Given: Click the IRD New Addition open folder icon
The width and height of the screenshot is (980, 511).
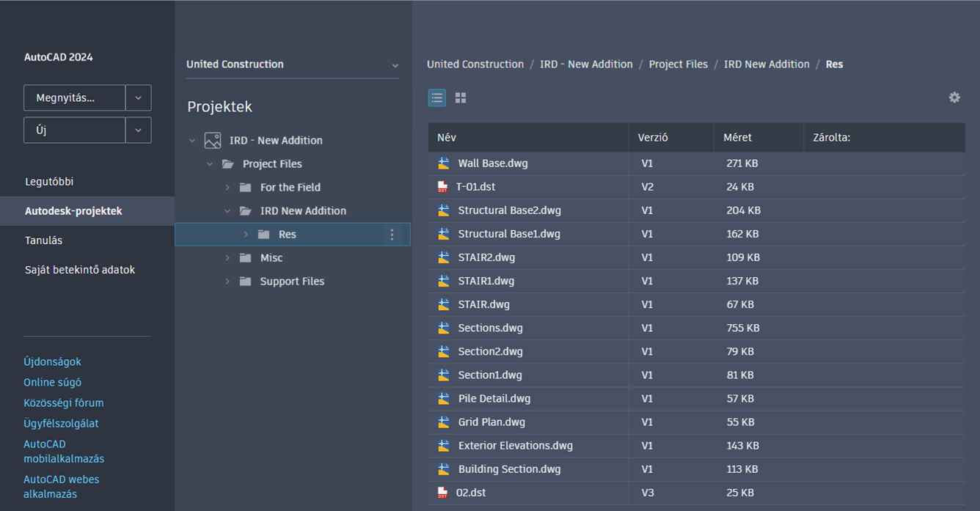Looking at the screenshot, I should 246,210.
